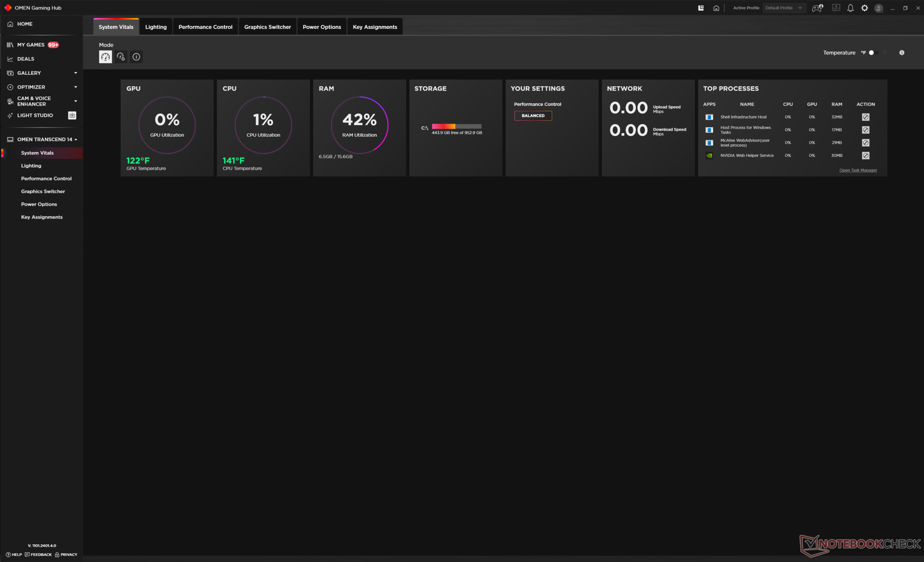Click the C:\ storage usage bar

pos(456,127)
